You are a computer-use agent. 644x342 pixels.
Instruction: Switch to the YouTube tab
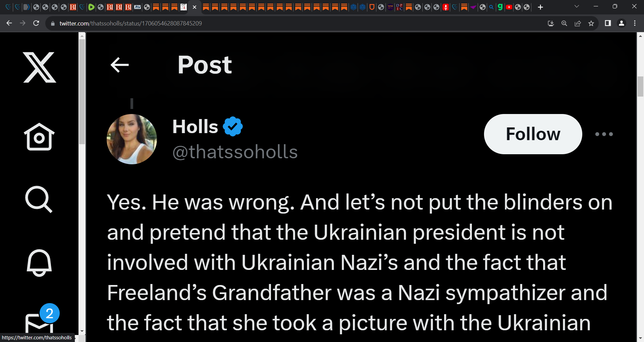coord(509,7)
